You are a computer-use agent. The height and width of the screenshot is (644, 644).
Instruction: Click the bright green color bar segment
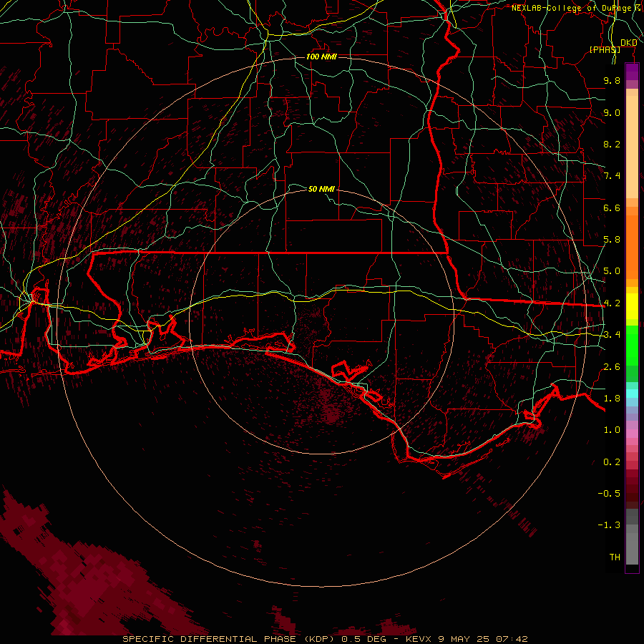[632, 345]
